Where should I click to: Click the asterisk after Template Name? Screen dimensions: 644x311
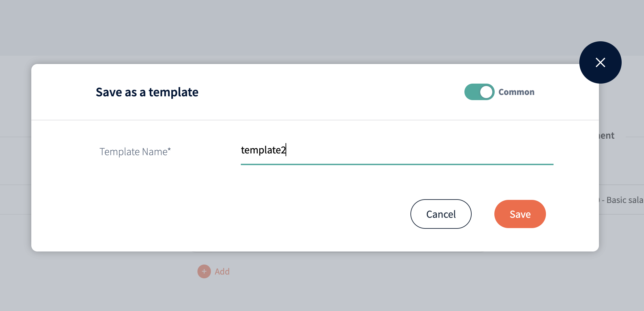point(169,150)
